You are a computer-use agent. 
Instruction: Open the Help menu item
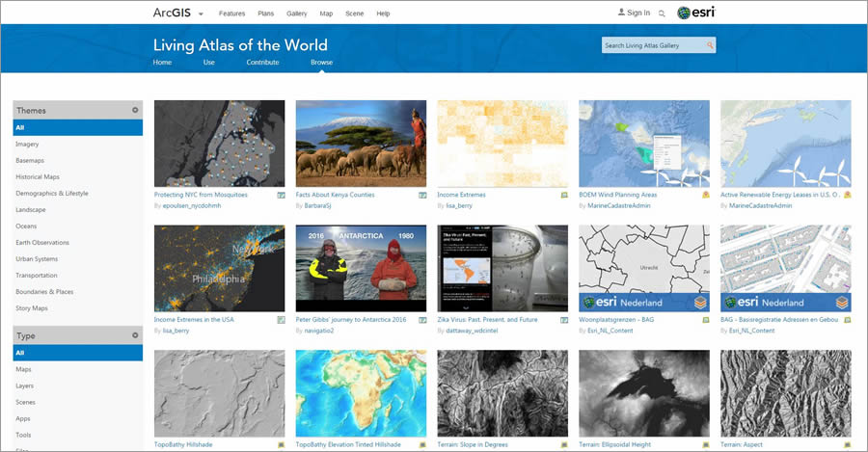[383, 13]
